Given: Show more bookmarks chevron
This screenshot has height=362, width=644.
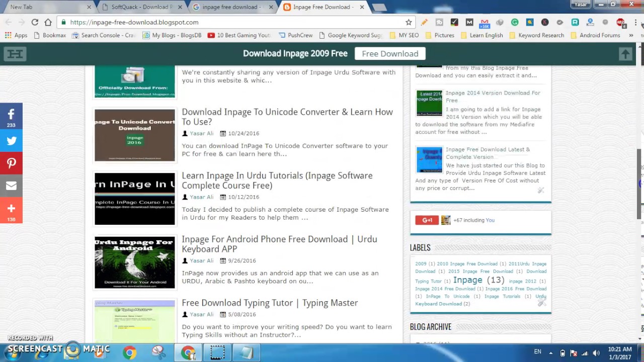Looking at the screenshot, I should click(631, 35).
